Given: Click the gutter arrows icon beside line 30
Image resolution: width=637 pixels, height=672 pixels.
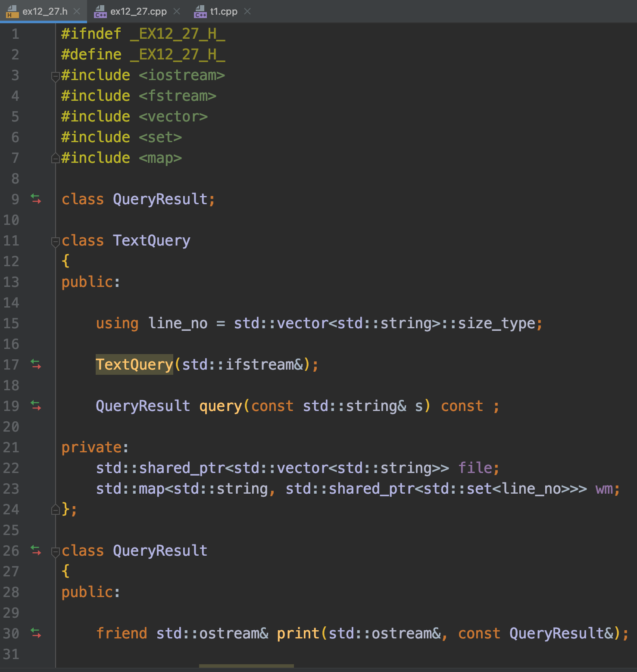Looking at the screenshot, I should pyautogui.click(x=36, y=633).
